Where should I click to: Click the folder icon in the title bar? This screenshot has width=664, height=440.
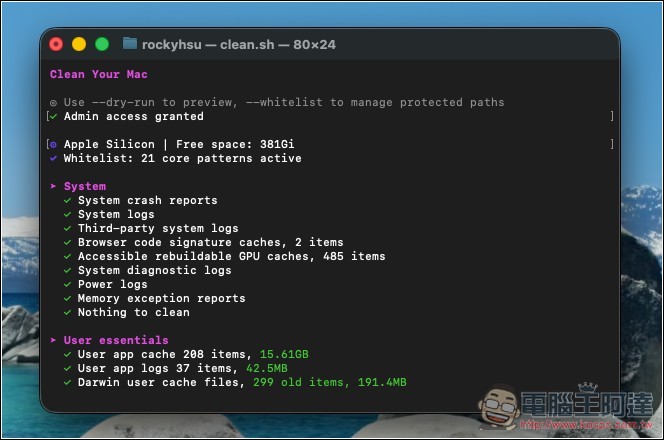(x=130, y=44)
